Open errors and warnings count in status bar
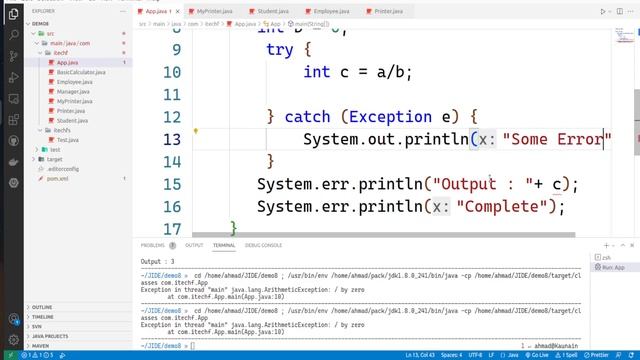 pyautogui.click(x=38, y=356)
